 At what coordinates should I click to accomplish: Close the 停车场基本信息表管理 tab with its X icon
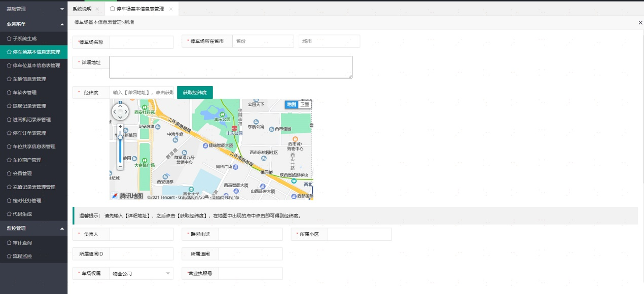coord(171,9)
